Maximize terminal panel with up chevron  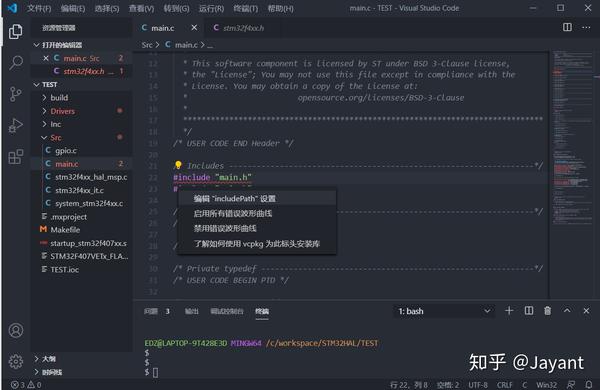pyautogui.click(x=567, y=311)
